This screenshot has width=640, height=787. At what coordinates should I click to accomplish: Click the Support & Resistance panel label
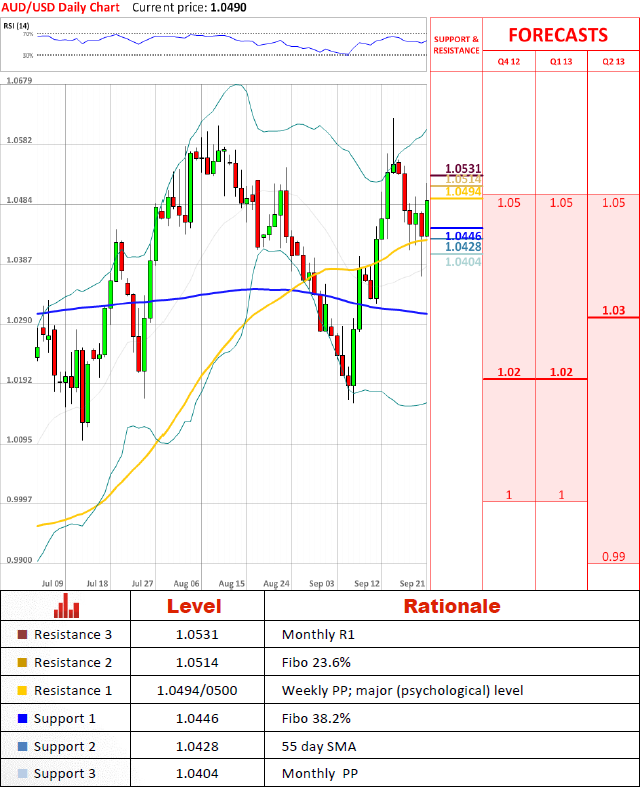[x=456, y=44]
